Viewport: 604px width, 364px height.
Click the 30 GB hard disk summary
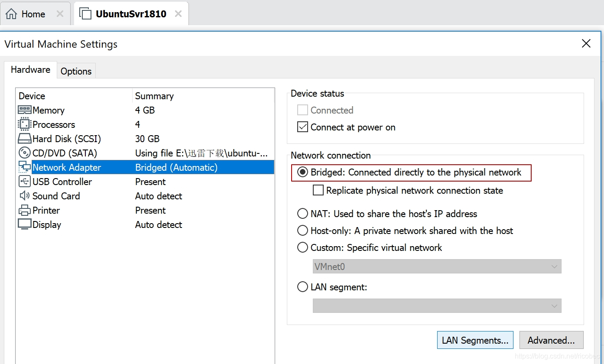[x=147, y=139]
